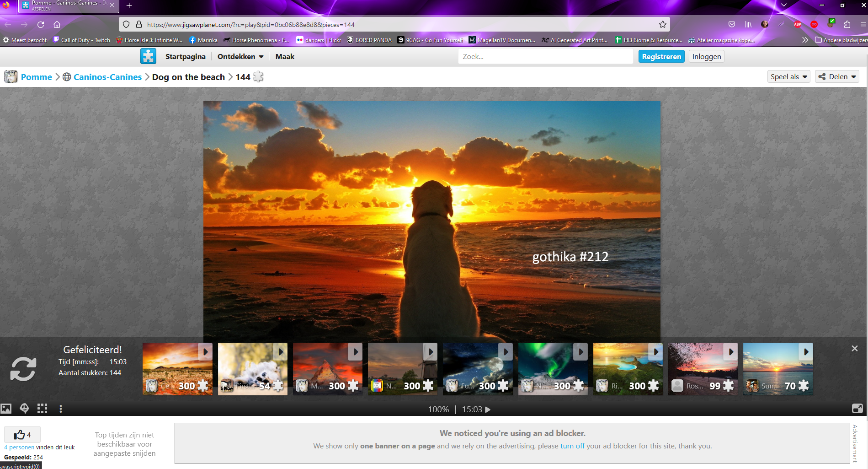Screen dimensions: 868x469
Task: Restart the puzzle with the refresh arrows icon
Action: (23, 369)
